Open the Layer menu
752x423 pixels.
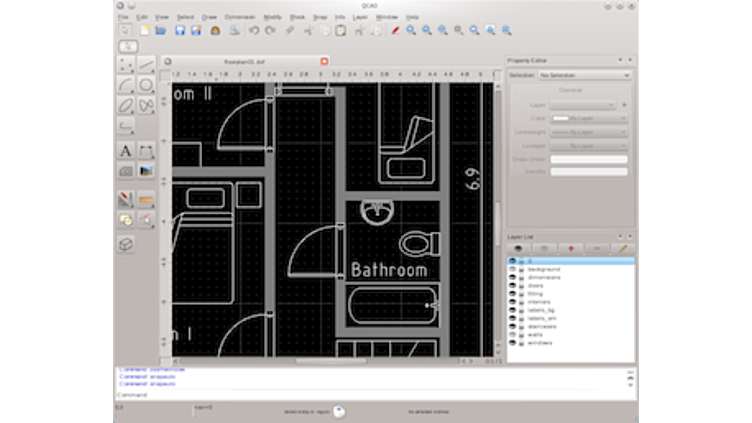click(358, 17)
